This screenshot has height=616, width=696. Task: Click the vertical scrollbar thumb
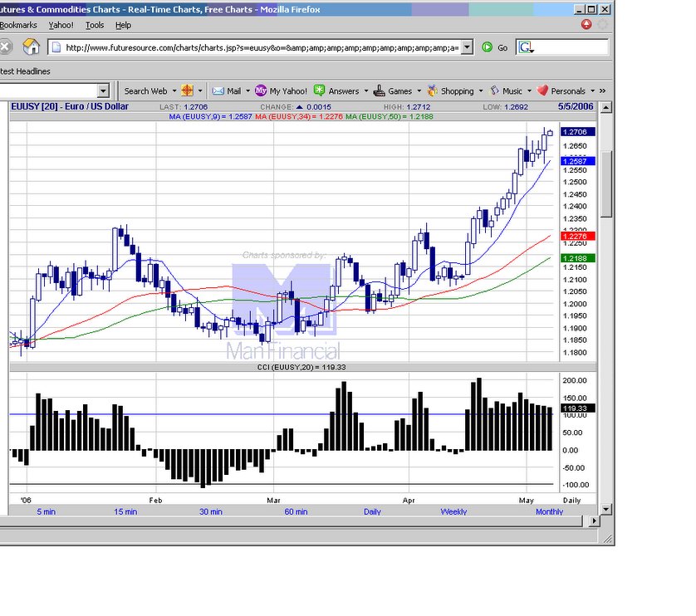pyautogui.click(x=606, y=184)
